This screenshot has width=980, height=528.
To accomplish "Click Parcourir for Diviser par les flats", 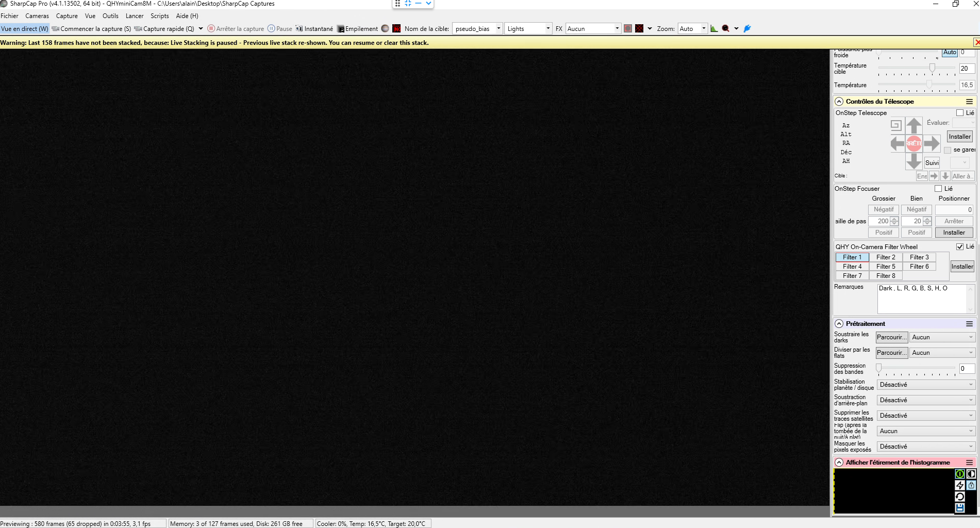I will (892, 353).
